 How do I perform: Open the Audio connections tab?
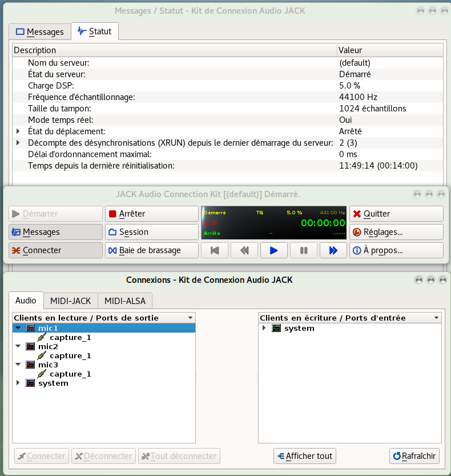point(26,301)
